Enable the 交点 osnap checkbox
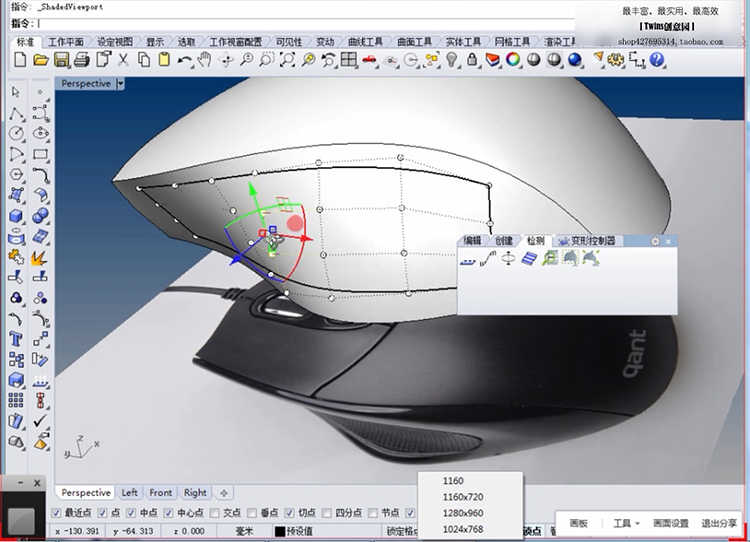The image size is (750, 542). [x=213, y=512]
